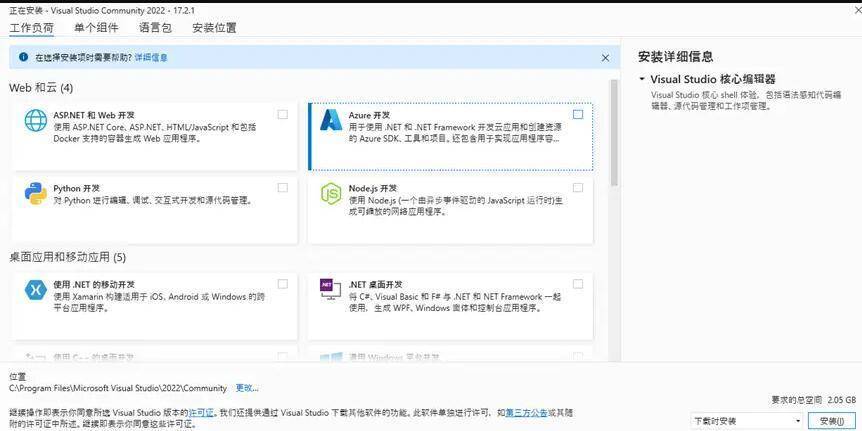Click the workload list vertical scrollbar

[x=614, y=133]
